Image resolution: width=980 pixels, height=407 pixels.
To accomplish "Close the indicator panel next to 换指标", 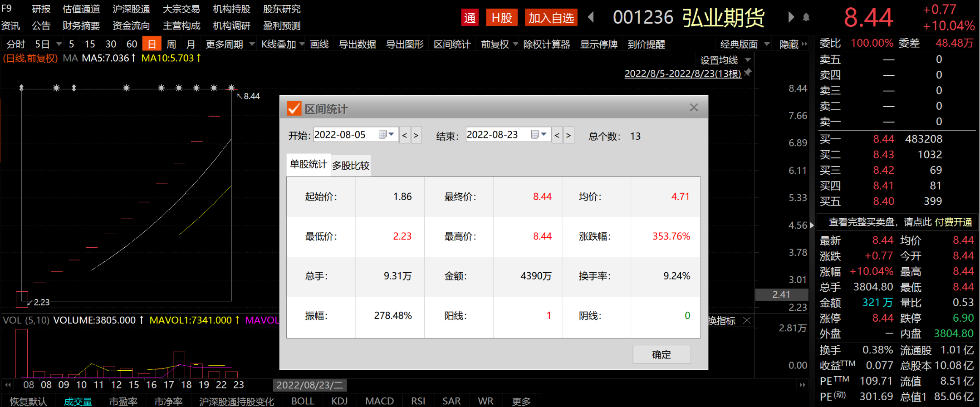I will pos(747,321).
